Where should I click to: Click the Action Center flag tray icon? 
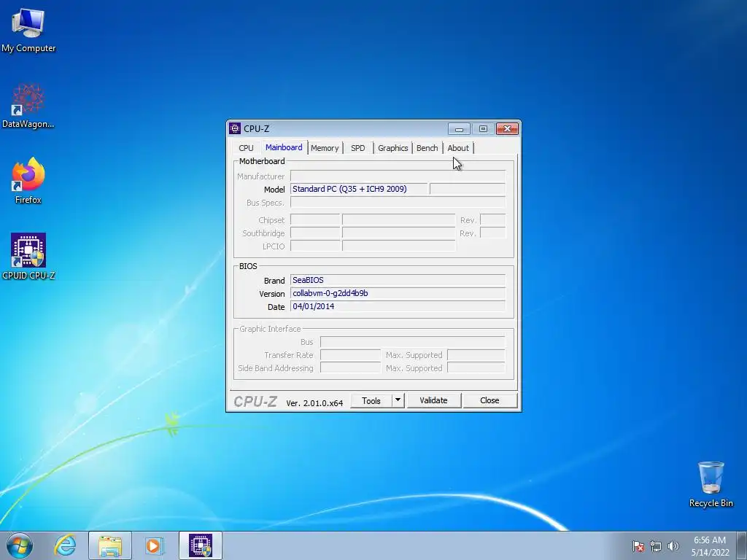pyautogui.click(x=638, y=546)
